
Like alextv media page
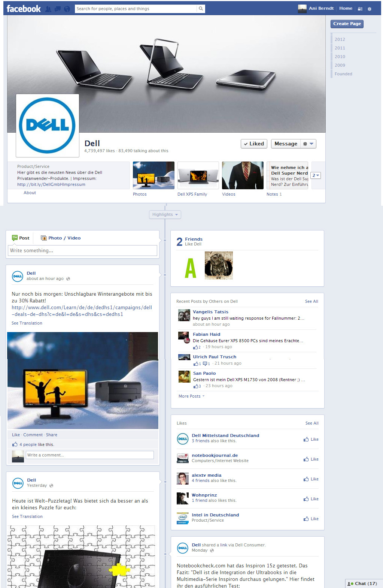[x=311, y=479]
